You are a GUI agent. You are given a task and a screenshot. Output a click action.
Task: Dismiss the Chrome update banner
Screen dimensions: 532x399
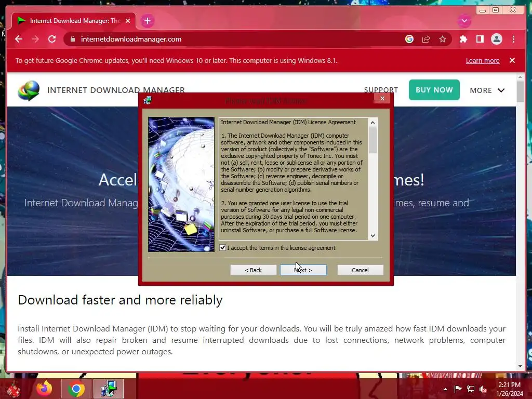(x=512, y=60)
